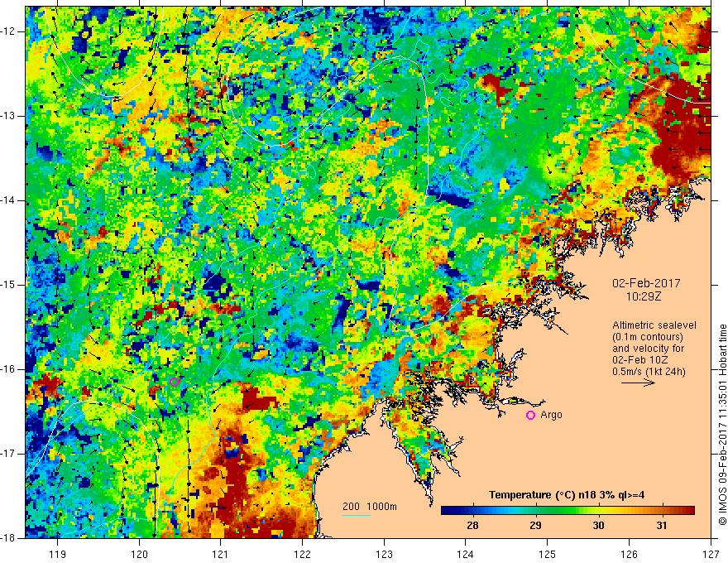Click the '122' longitude axis label
728x563 pixels.
click(302, 554)
